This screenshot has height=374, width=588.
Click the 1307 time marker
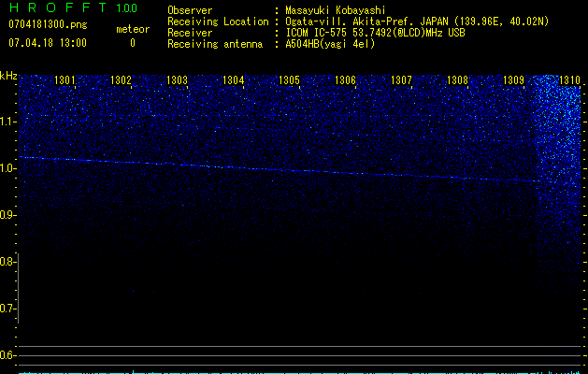click(401, 80)
